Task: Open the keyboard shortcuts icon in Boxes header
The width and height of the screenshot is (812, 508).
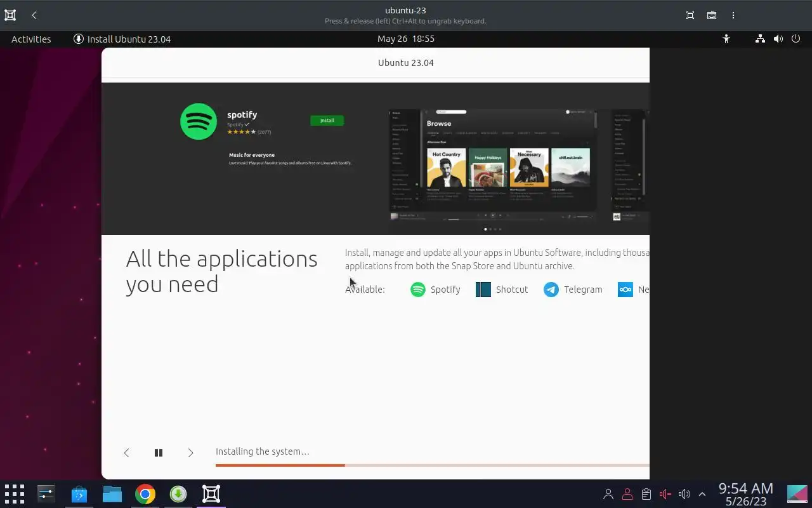Action: pos(712,15)
